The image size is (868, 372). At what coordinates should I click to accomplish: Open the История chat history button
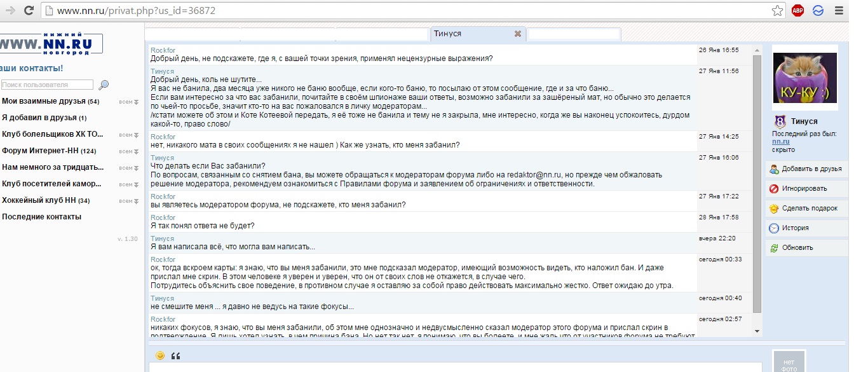point(806,228)
